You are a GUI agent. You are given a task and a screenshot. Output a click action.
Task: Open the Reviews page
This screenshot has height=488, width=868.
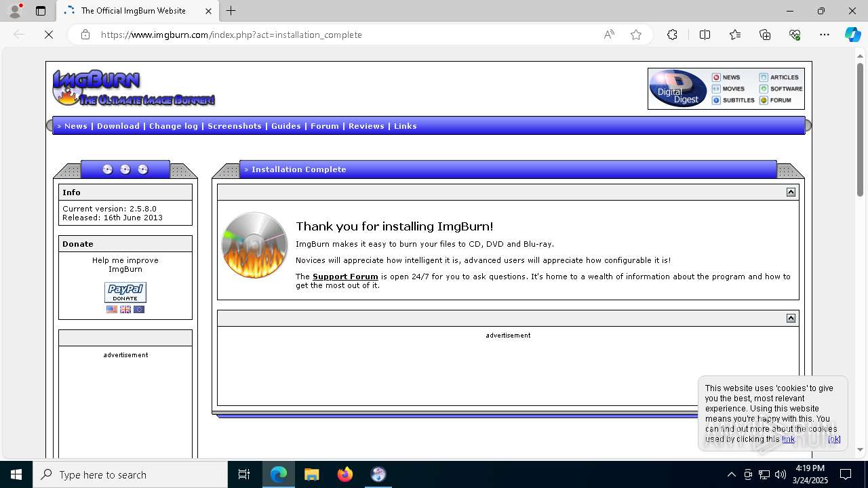(x=366, y=126)
